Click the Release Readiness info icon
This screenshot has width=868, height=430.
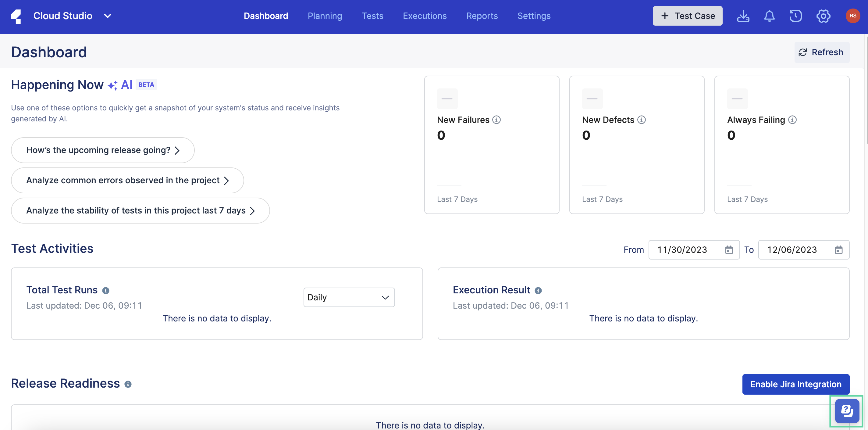tap(128, 384)
